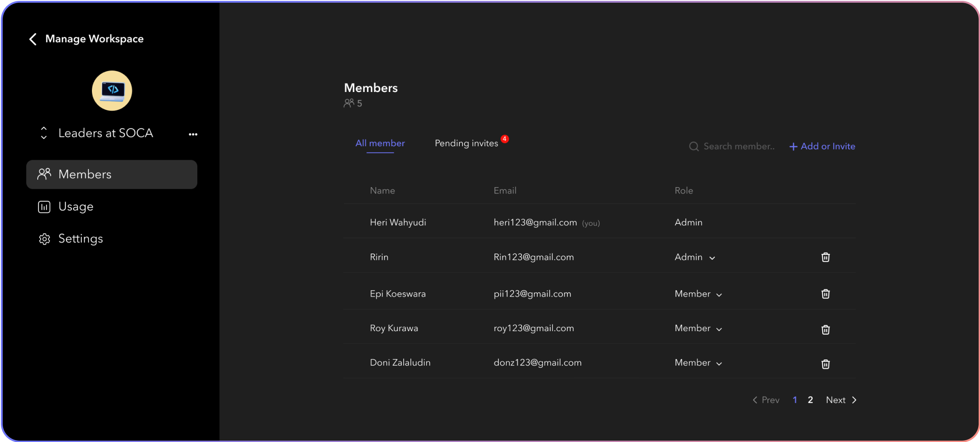The image size is (980, 442).
Task: Click the plus icon beside Add or Invite
Action: (x=793, y=147)
